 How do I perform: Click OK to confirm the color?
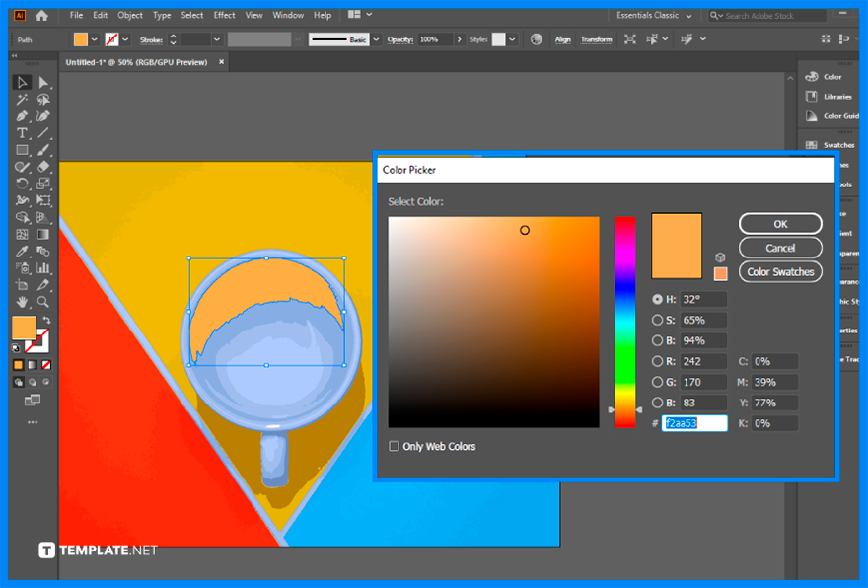point(779,223)
